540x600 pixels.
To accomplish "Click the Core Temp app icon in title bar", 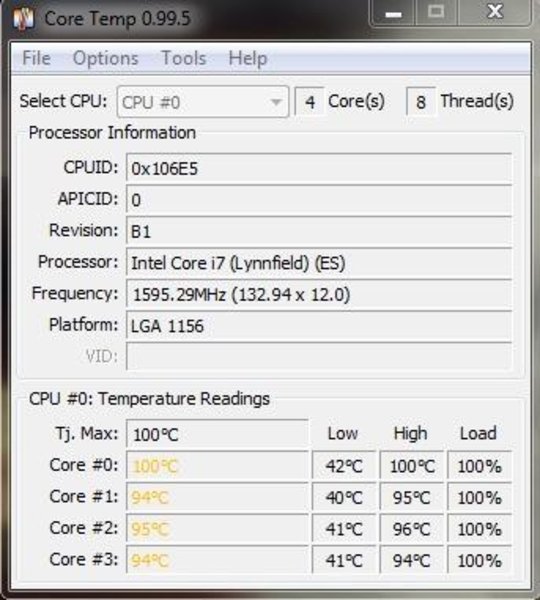I will (23, 18).
